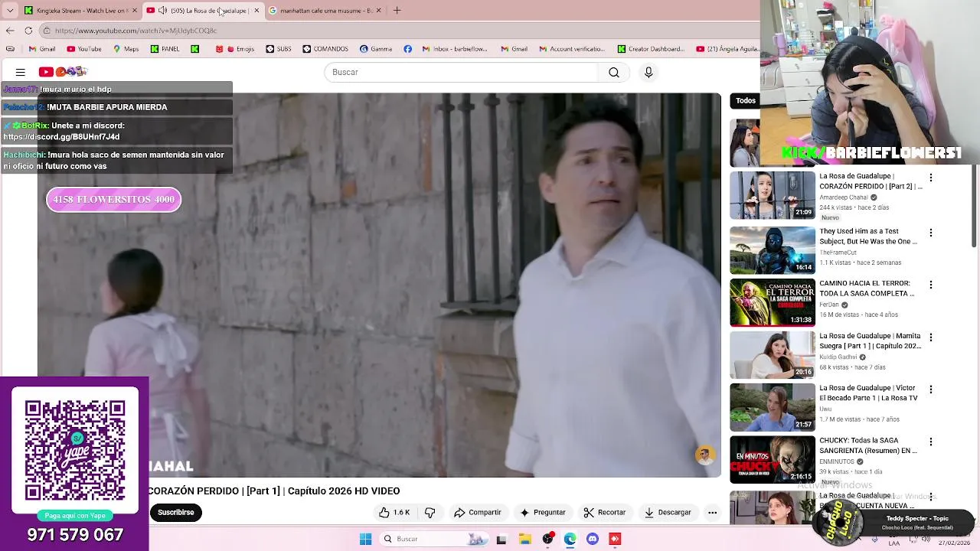The image size is (980, 551).
Task: Open the CORAZÓN PERDIDO Part 2 thumbnail
Action: pos(772,195)
